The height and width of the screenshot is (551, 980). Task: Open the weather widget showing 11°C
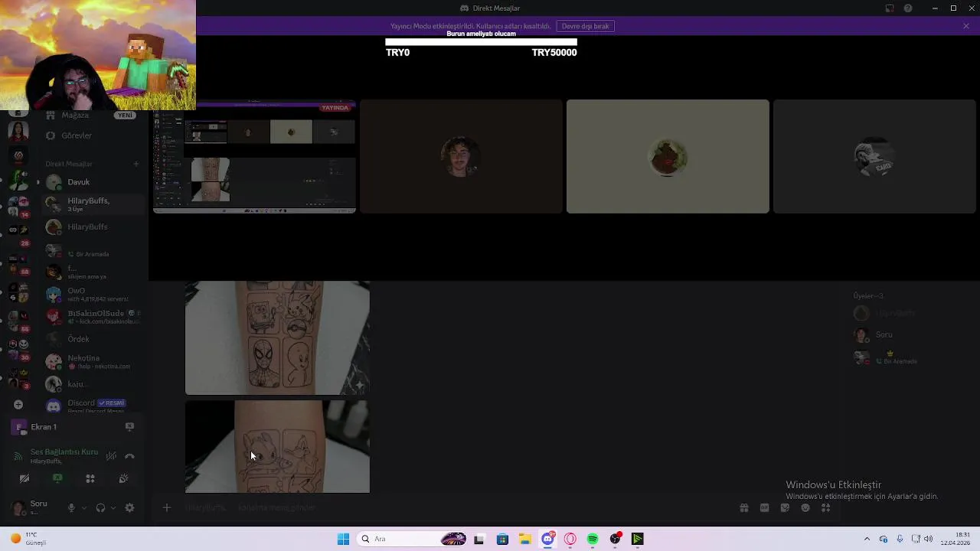click(28, 539)
